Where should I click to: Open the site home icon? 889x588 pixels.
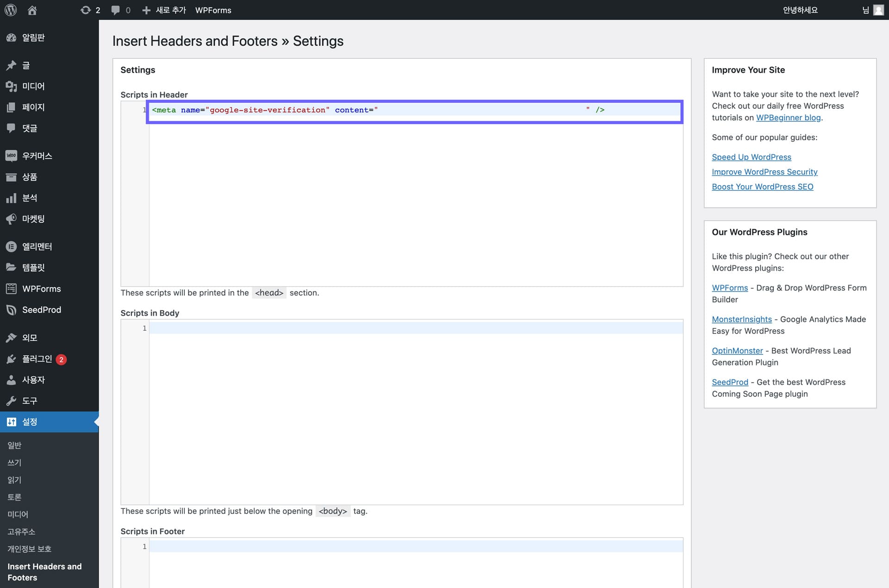[x=32, y=10]
